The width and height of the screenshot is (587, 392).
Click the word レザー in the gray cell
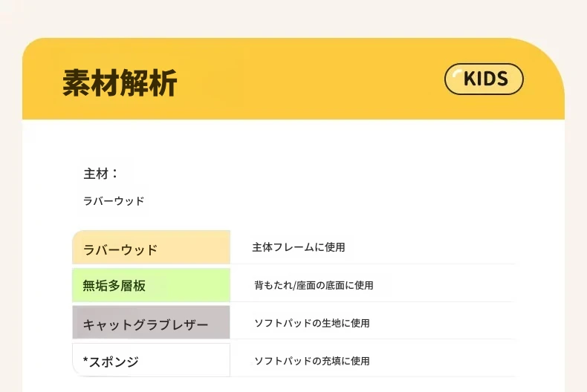click(190, 324)
